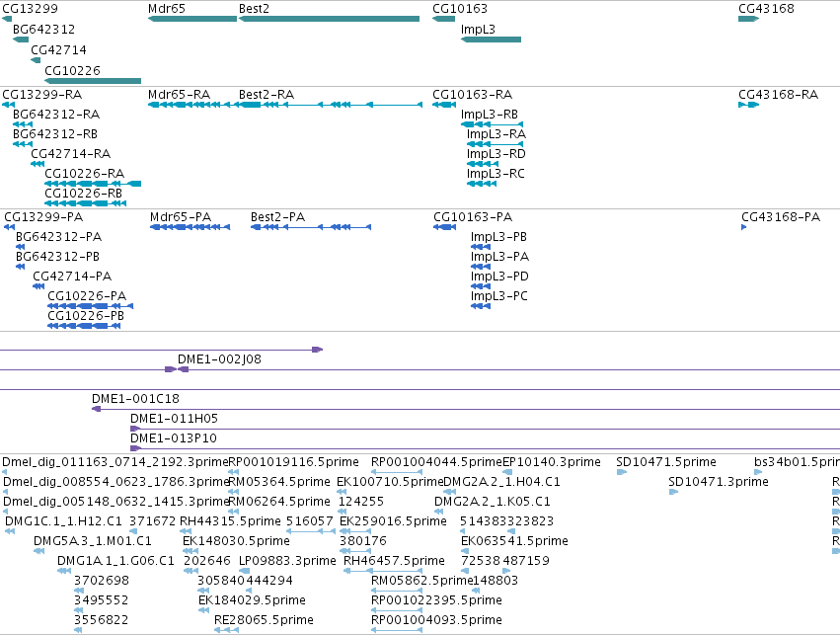The width and height of the screenshot is (840, 635).
Task: Click the CG43168-RA transcript label
Action: [x=779, y=95]
